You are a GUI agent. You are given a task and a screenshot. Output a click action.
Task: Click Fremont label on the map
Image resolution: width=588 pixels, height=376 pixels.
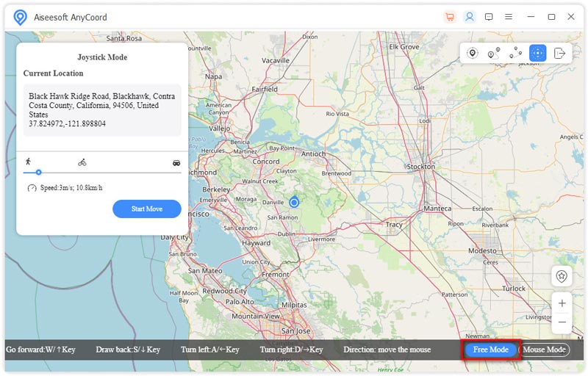point(275,275)
